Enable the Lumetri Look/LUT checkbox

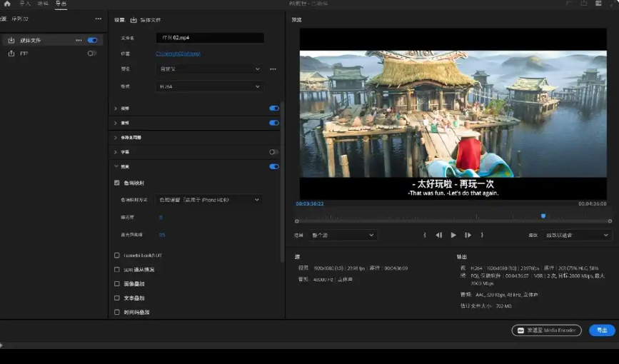coord(117,255)
